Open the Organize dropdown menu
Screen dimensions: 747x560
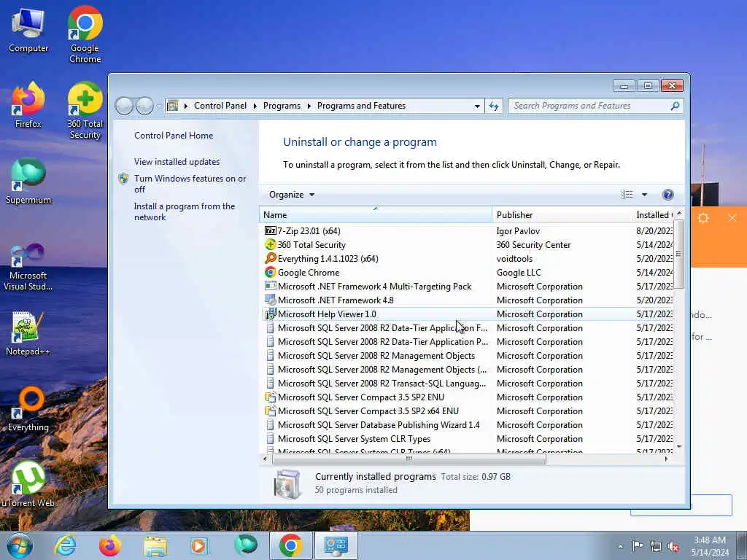[292, 195]
